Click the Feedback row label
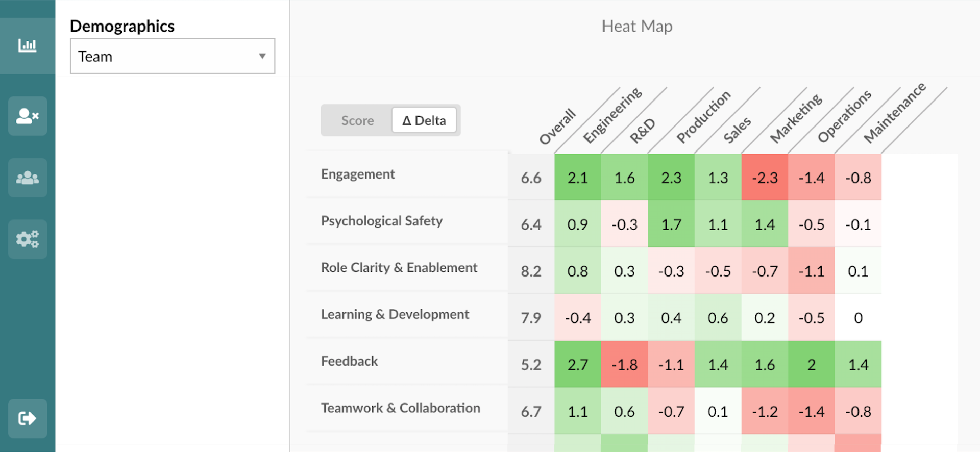The image size is (980, 452). [x=349, y=362]
